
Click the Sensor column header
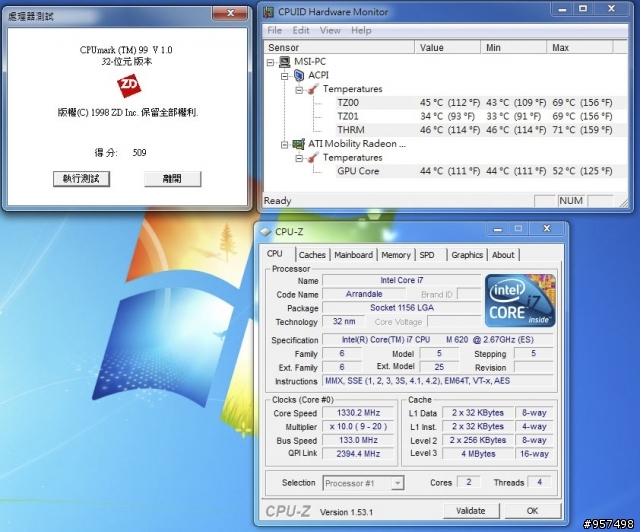(339, 48)
